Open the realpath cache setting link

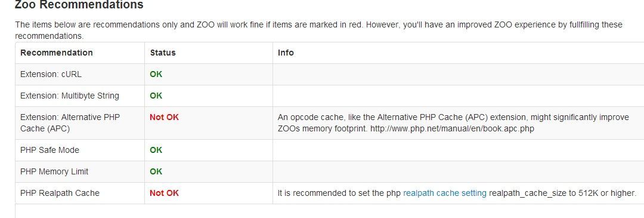click(x=445, y=193)
